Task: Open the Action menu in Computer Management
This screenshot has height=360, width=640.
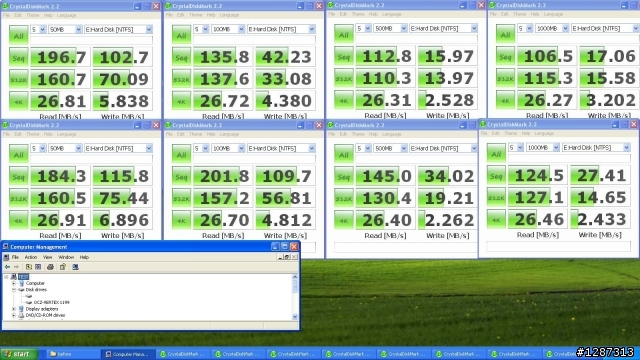Action: point(31,257)
